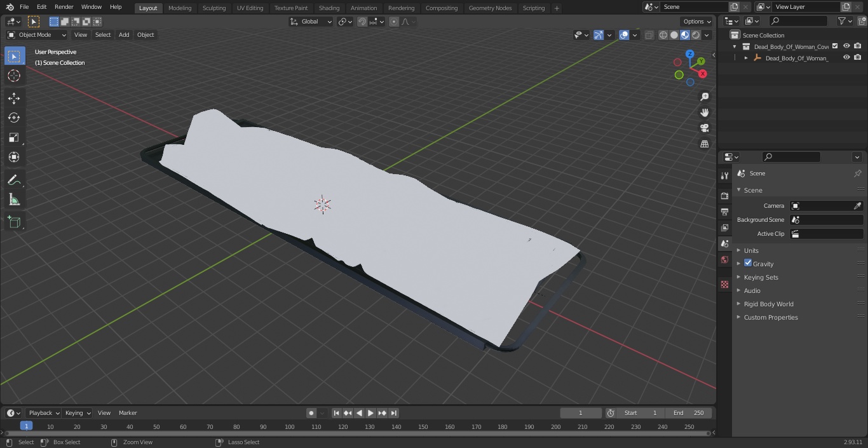This screenshot has height=448, width=868.
Task: Pick the Annotate tool
Action: [14, 180]
